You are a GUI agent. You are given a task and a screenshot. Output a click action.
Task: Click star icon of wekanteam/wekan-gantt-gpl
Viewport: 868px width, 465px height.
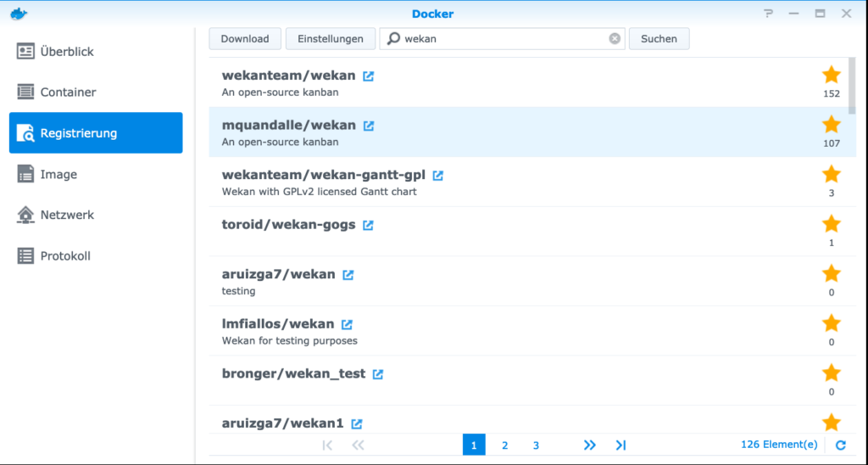(832, 174)
